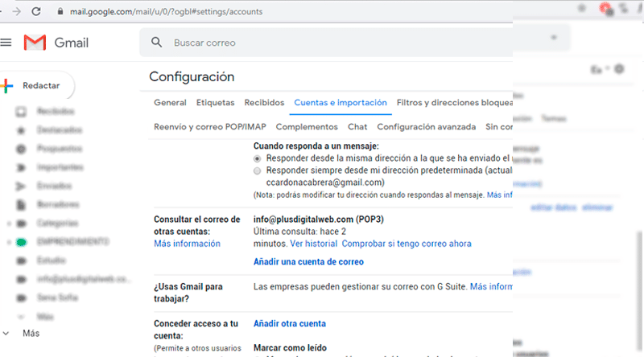
Task: Select Responder siempre desde mi dirección predeterminada
Action: pyautogui.click(x=257, y=170)
